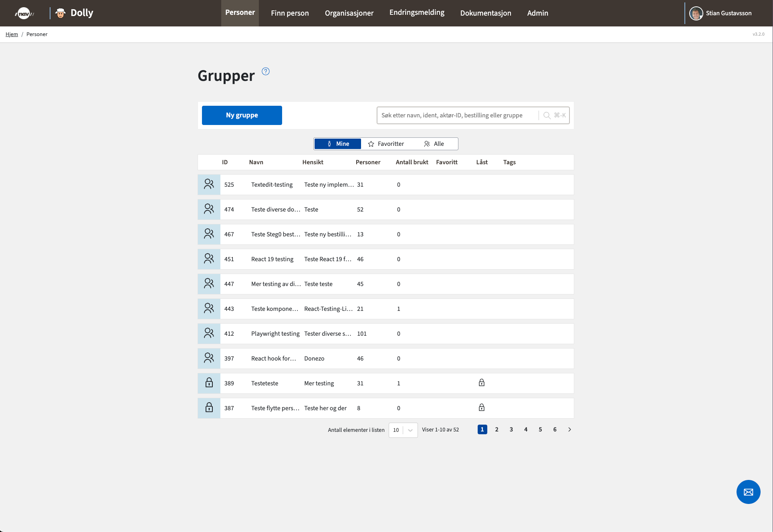Viewport: 773px width, 532px height.
Task: Click lock icon in group 389's Låst column
Action: [482, 383]
